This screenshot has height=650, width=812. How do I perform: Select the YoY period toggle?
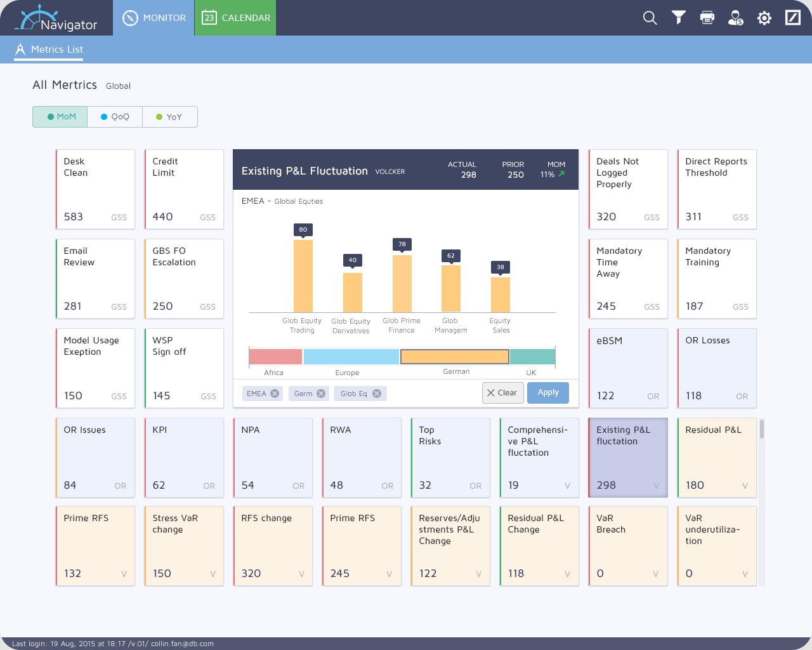coord(170,117)
